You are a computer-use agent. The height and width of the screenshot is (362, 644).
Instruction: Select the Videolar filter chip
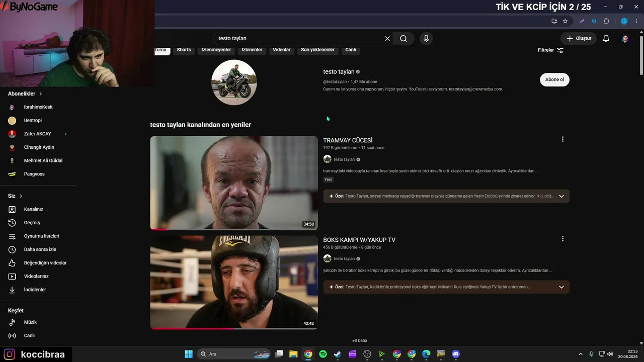pyautogui.click(x=282, y=50)
